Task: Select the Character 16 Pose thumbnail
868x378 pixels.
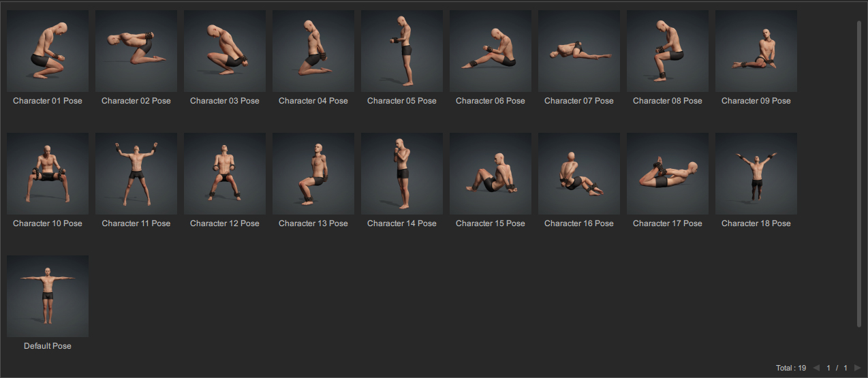Action: [x=579, y=174]
